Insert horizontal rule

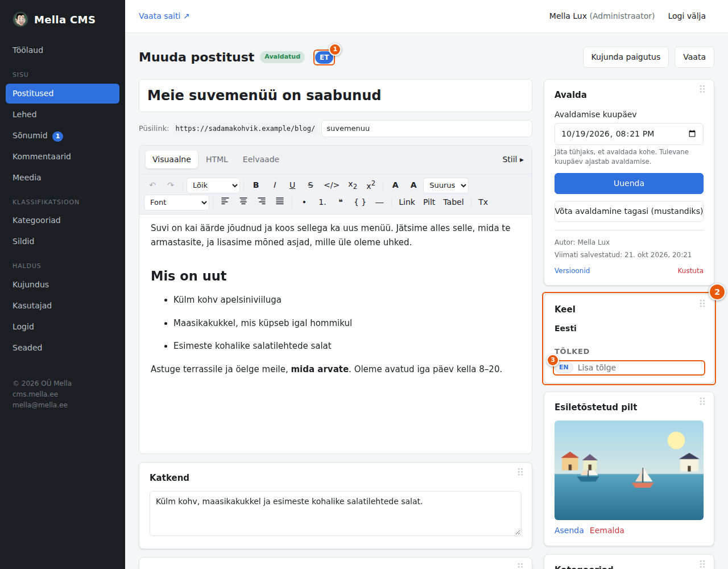tap(379, 202)
